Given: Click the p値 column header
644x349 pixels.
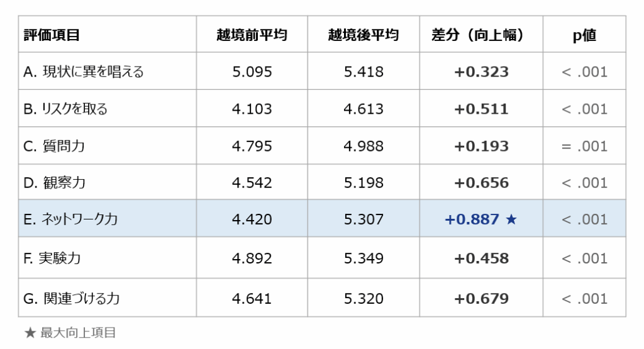Looking at the screenshot, I should [584, 35].
